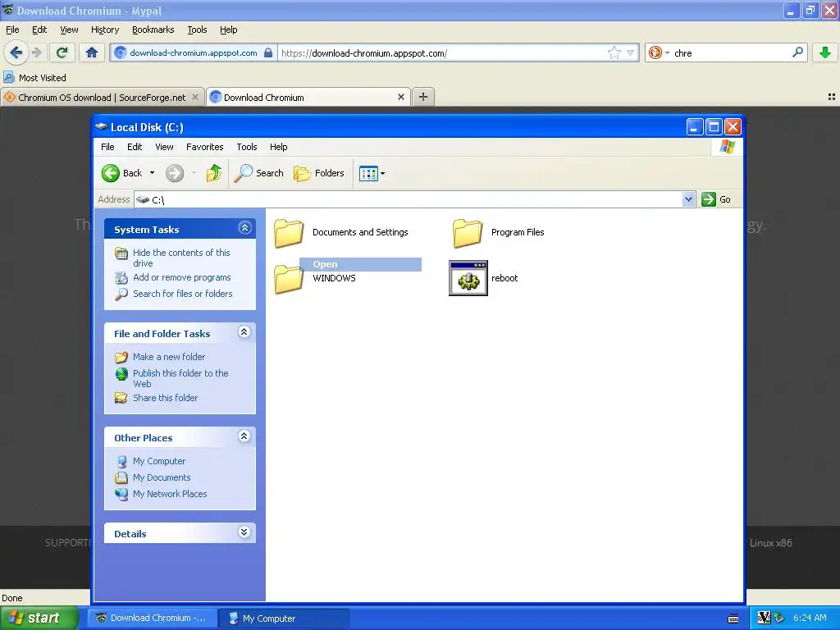Image resolution: width=840 pixels, height=630 pixels.
Task: Toggle Folders pane in Explorer toolbar
Action: pyautogui.click(x=319, y=173)
